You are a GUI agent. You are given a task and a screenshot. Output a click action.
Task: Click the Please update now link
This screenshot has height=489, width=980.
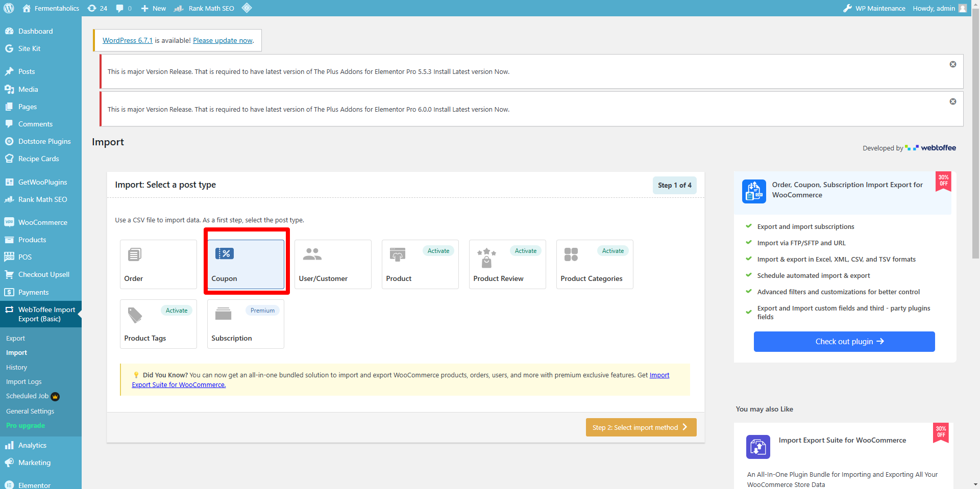point(223,40)
